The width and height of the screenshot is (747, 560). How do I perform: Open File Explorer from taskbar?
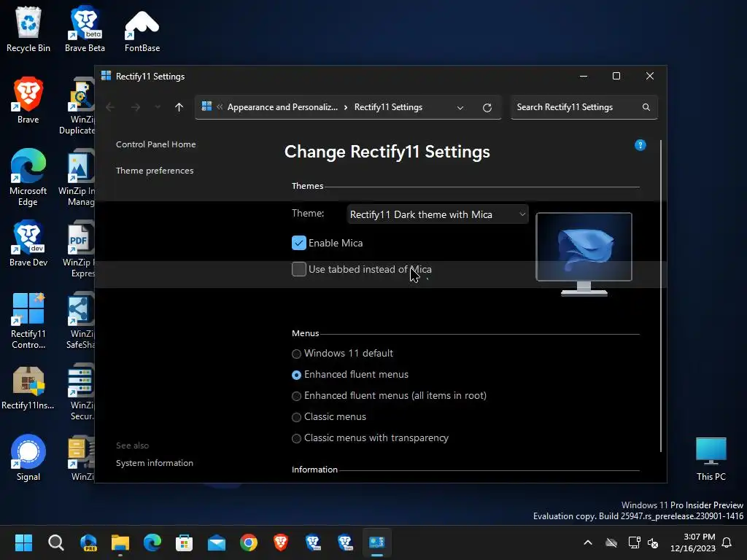click(x=120, y=542)
